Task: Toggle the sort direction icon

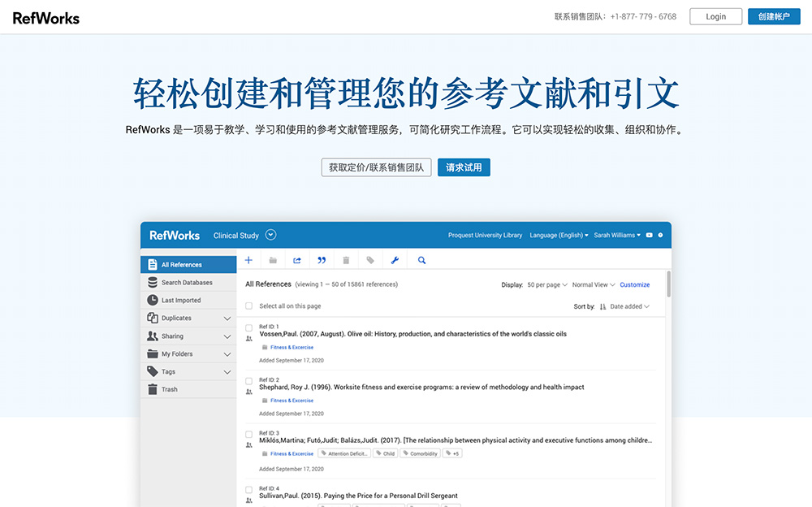Action: coord(603,306)
